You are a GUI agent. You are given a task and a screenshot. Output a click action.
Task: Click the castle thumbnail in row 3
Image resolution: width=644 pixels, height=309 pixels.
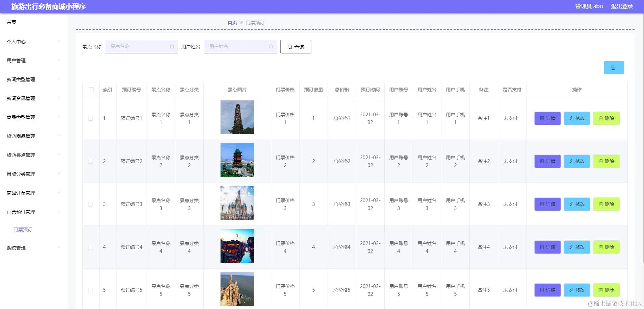(237, 203)
